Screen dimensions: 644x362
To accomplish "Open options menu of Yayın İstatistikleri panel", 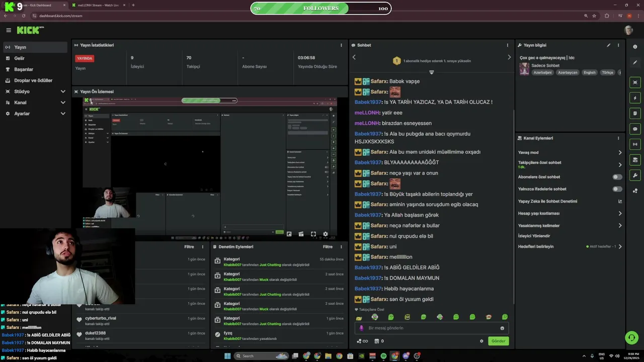I will tap(341, 45).
